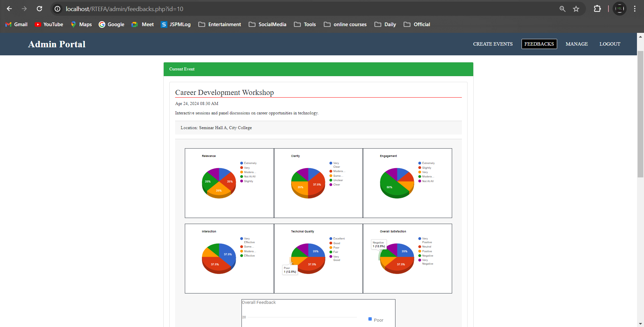This screenshot has height=327, width=644.
Task: Expand the Tools bookmarks folder
Action: tap(305, 24)
